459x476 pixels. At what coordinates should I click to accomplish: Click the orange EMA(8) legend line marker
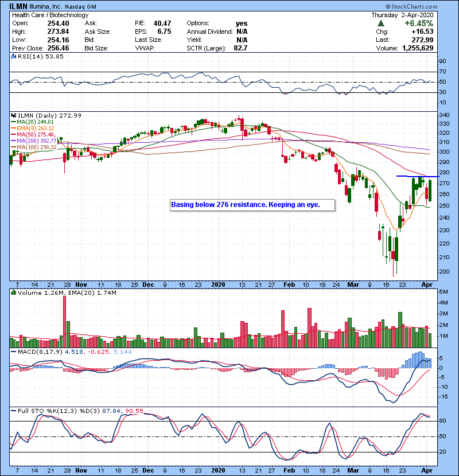13,128
